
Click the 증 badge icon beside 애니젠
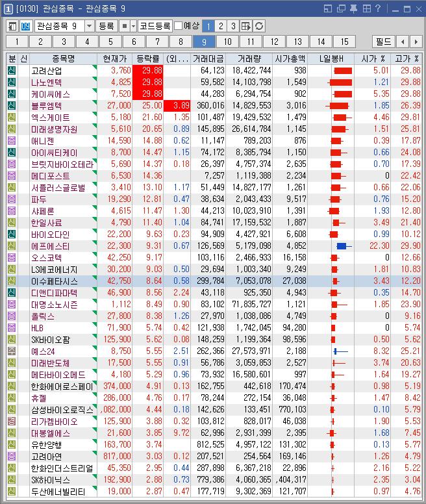tap(12, 141)
